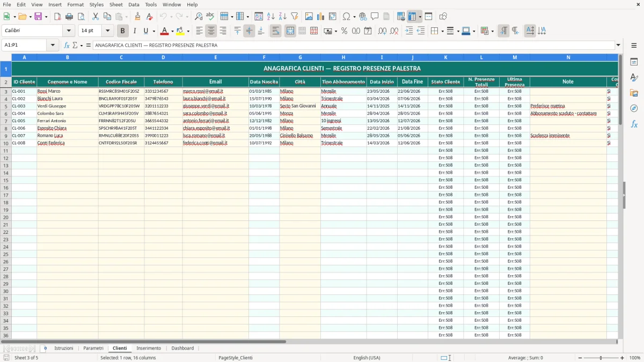This screenshot has height=362, width=644.
Task: Open the sidebar Gallery icon
Action: [x=634, y=93]
